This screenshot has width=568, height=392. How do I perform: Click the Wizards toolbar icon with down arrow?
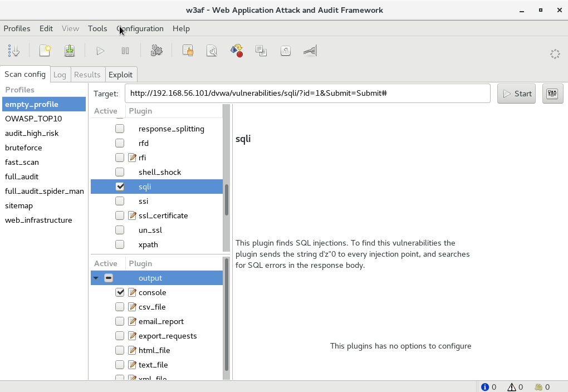click(x=14, y=51)
